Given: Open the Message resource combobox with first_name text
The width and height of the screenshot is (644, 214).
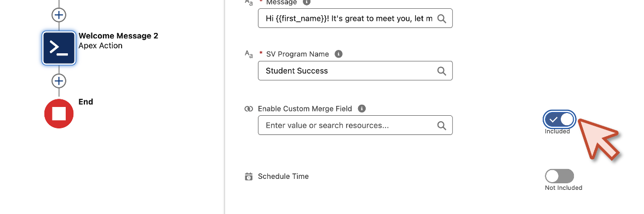Looking at the screenshot, I should 355,19.
